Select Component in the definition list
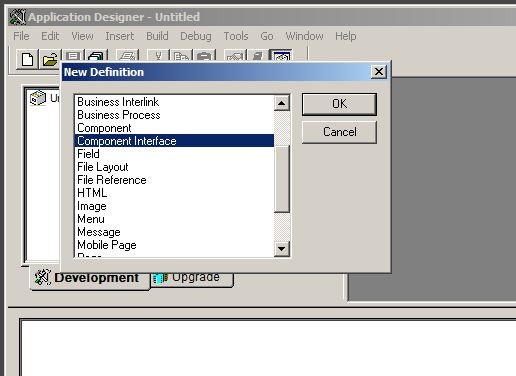 [174, 128]
